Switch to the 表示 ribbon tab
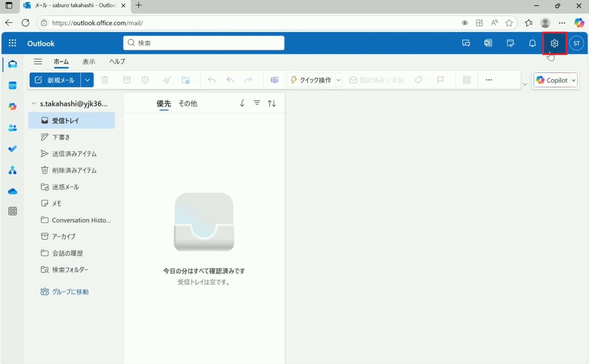This screenshot has width=589, height=364. pyautogui.click(x=89, y=62)
